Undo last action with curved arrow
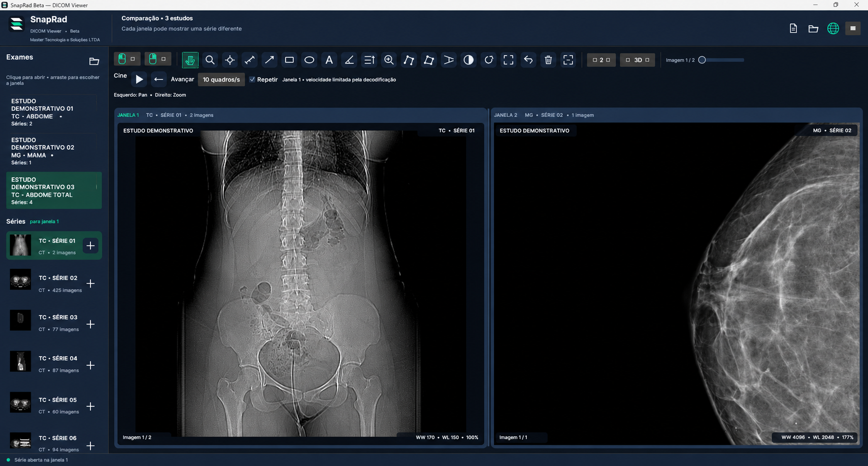 click(x=528, y=60)
